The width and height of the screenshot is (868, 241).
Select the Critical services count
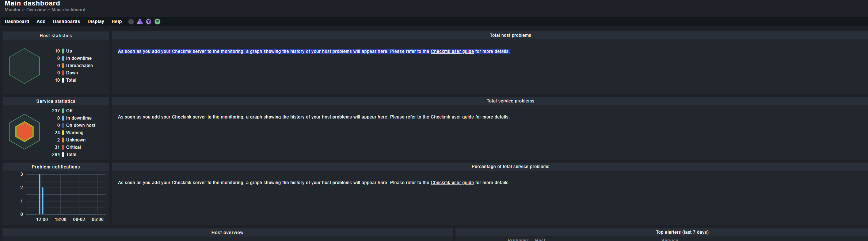click(57, 147)
